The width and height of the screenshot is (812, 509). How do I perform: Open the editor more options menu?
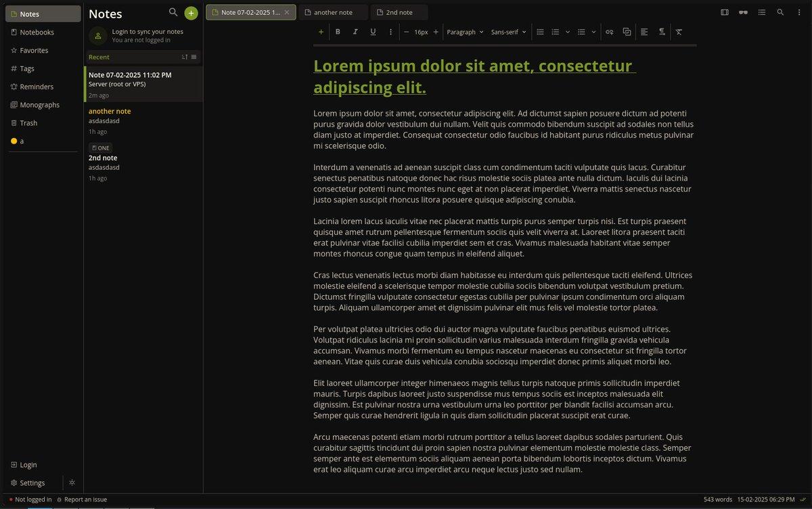[799, 12]
